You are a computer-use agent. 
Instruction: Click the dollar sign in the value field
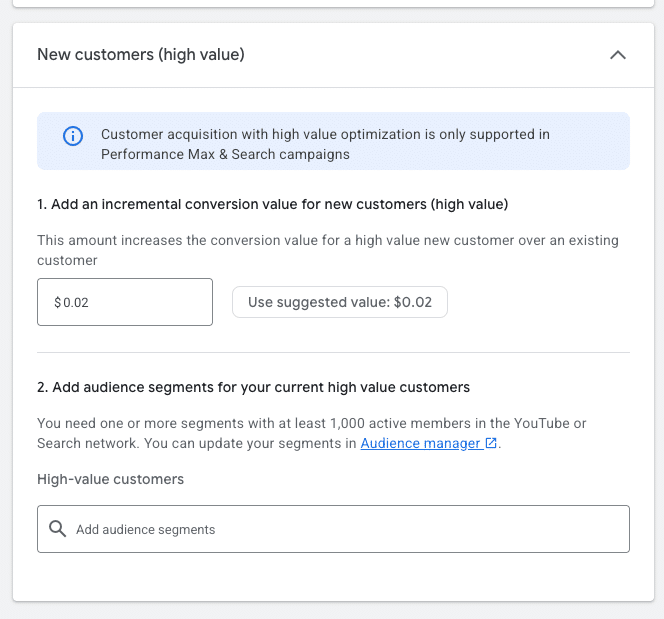(58, 302)
